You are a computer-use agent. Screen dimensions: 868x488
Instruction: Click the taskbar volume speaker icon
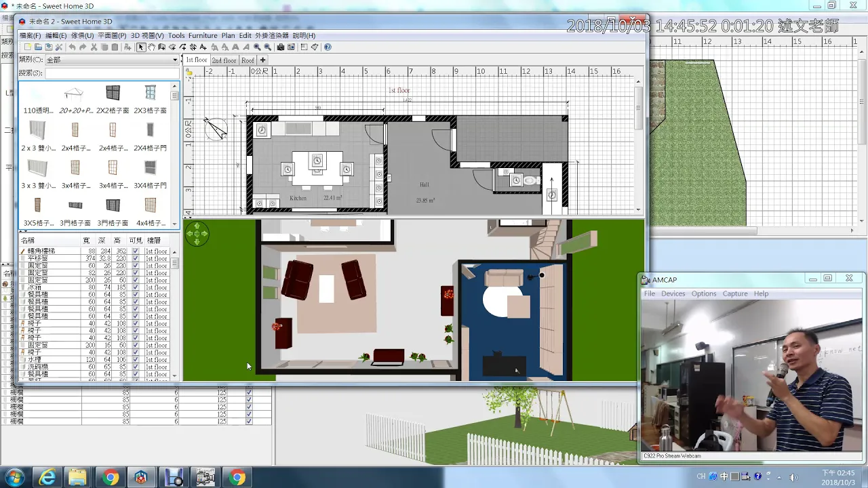[x=794, y=477]
